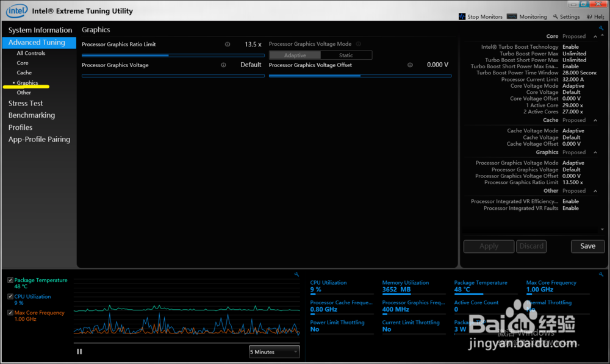
Task: Click Active Core Count tile
Action: click(486, 307)
